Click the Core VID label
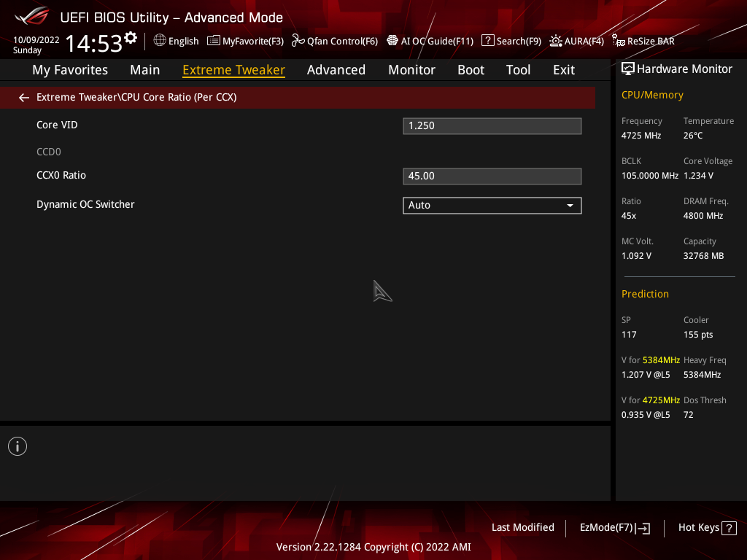The width and height of the screenshot is (747, 560). click(57, 125)
